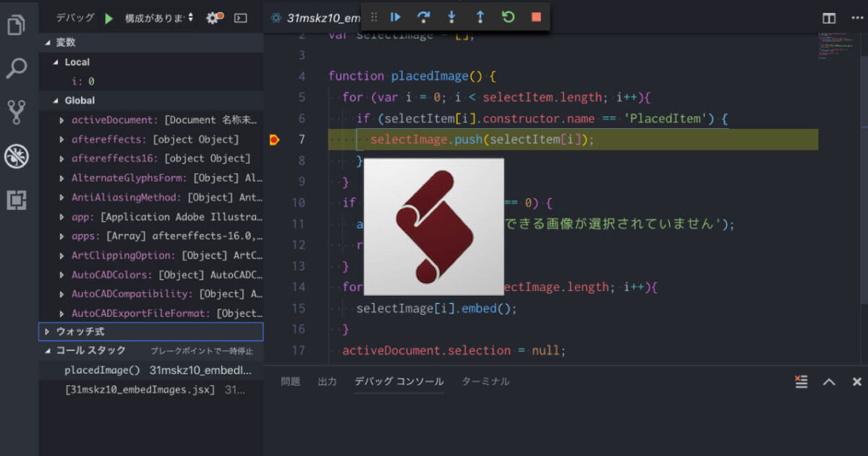Select the [31mskz10_embedImages.jsx] stack frame
The image size is (868, 456).
point(150,390)
